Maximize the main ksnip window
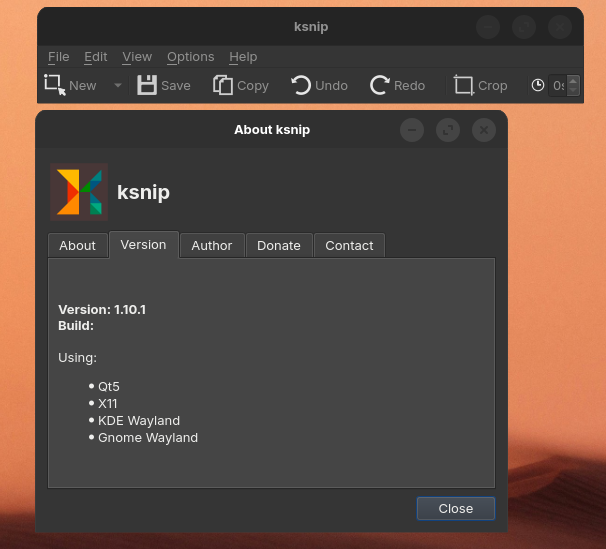Image resolution: width=606 pixels, height=549 pixels. point(524,27)
